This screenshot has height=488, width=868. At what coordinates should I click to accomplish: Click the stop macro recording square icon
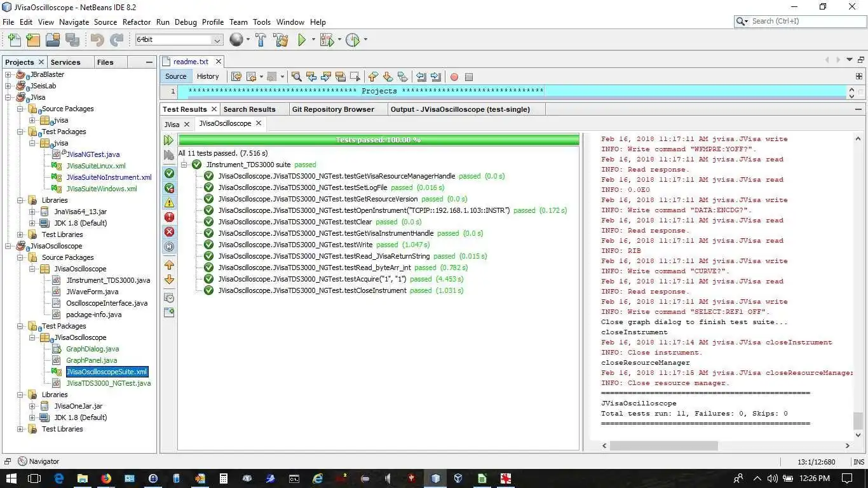(468, 77)
